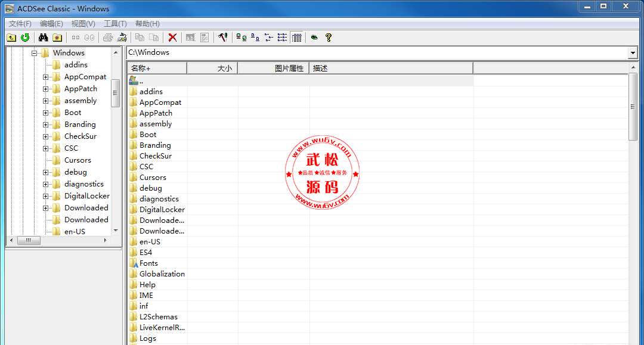Open the 工具(T) menu
The height and width of the screenshot is (345, 644).
click(x=116, y=24)
